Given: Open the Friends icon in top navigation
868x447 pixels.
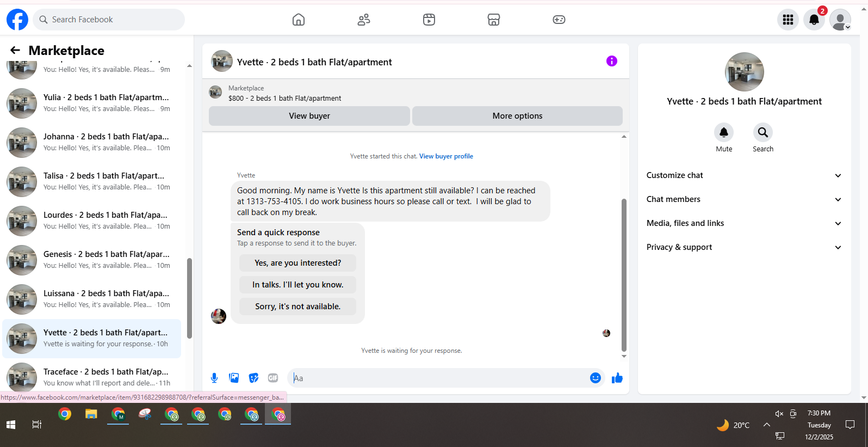Looking at the screenshot, I should [364, 20].
